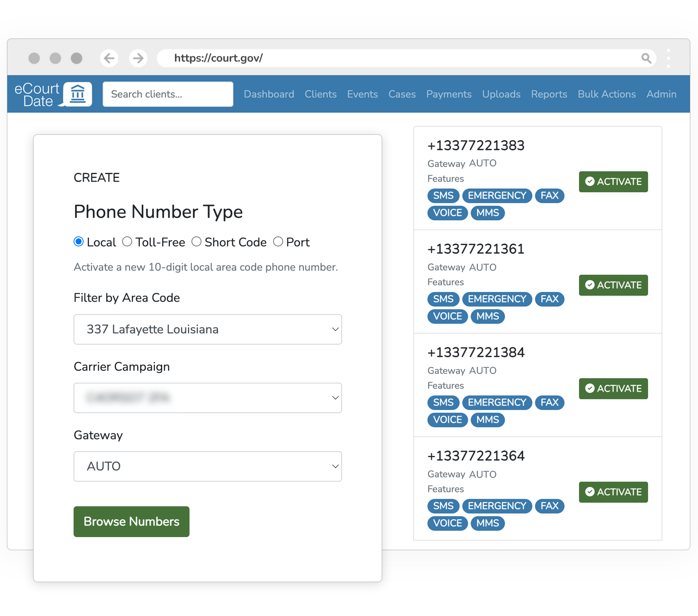Select the Port radio option

pyautogui.click(x=278, y=242)
